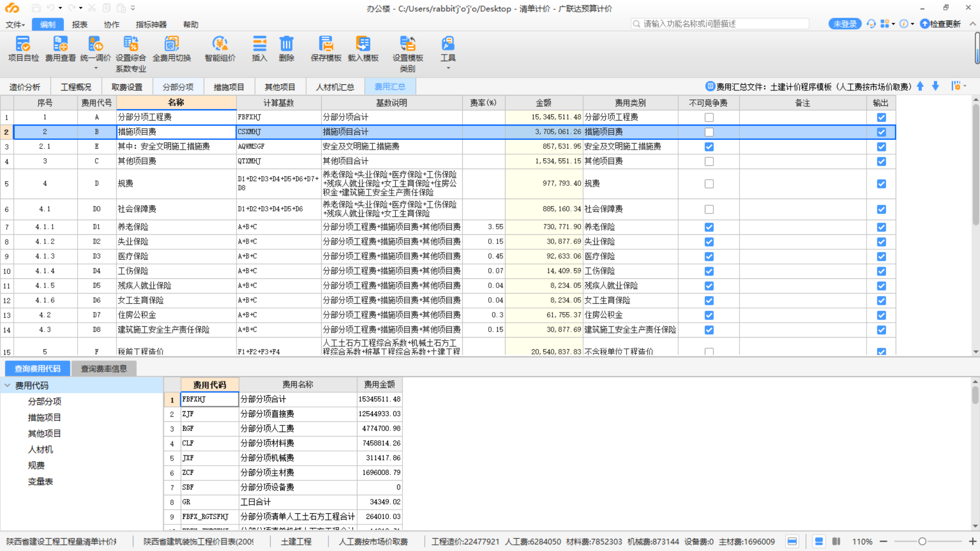
Task: Switch to the 报表 menu tab
Action: coord(80,25)
